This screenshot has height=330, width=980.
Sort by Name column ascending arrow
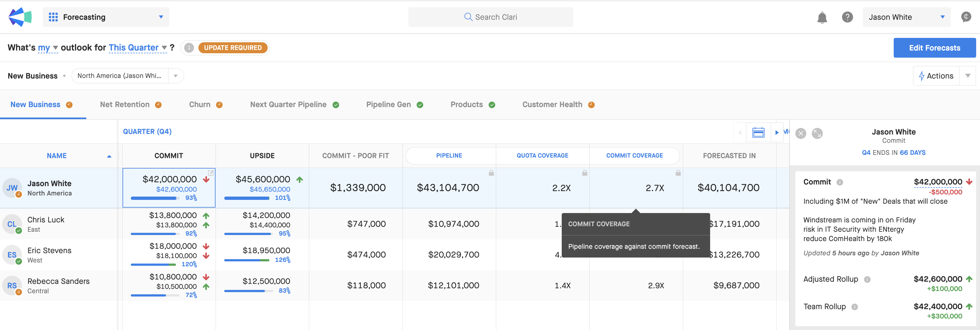tap(109, 156)
